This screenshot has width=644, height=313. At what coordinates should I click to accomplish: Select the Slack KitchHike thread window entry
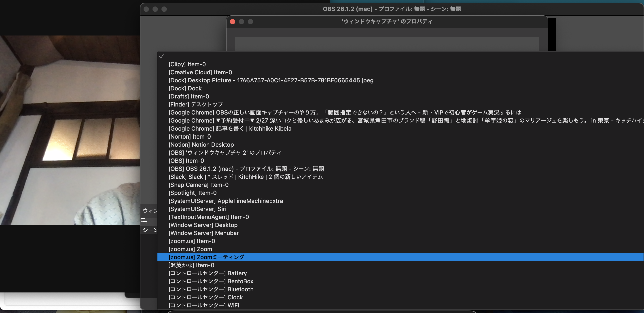(x=246, y=177)
